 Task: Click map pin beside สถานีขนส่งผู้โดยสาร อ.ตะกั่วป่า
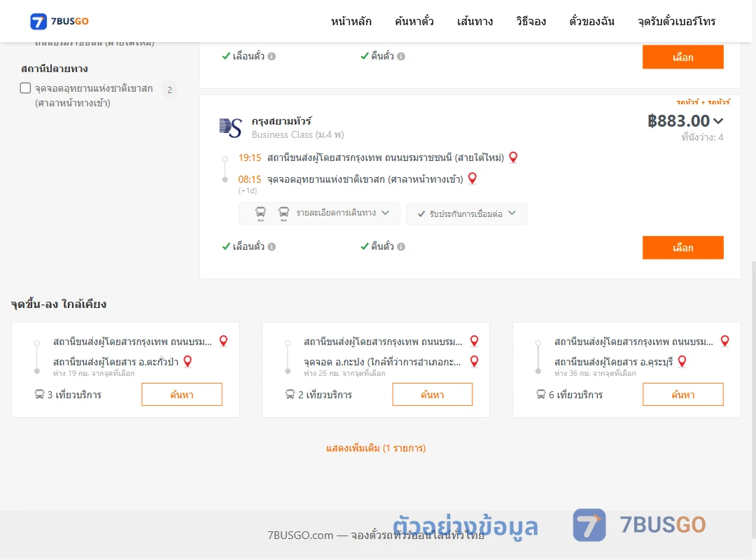(x=188, y=361)
